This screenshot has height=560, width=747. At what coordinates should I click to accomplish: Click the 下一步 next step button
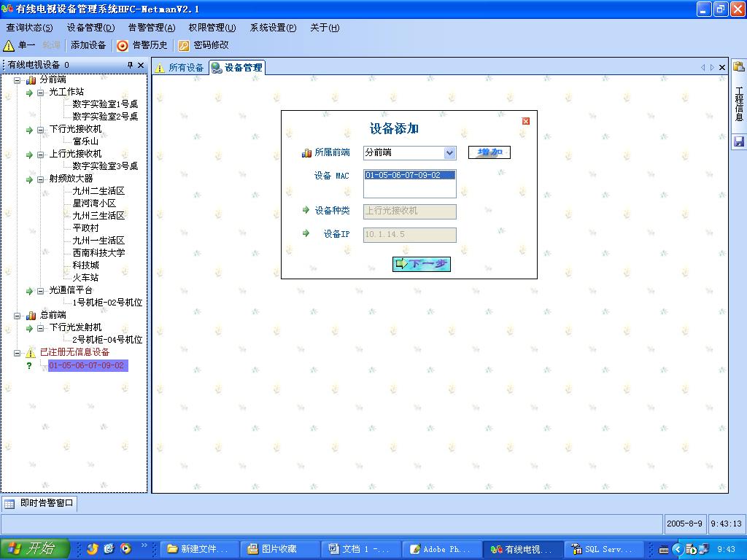coord(422,264)
